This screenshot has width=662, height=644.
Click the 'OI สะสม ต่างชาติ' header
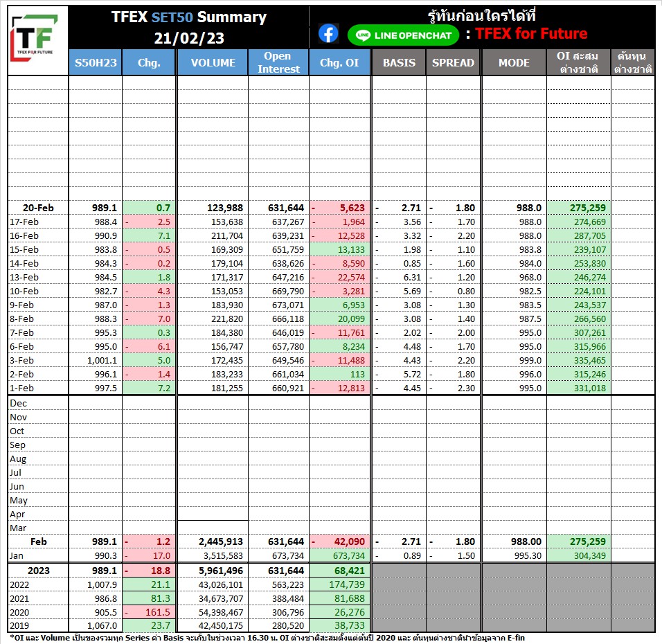pos(578,62)
